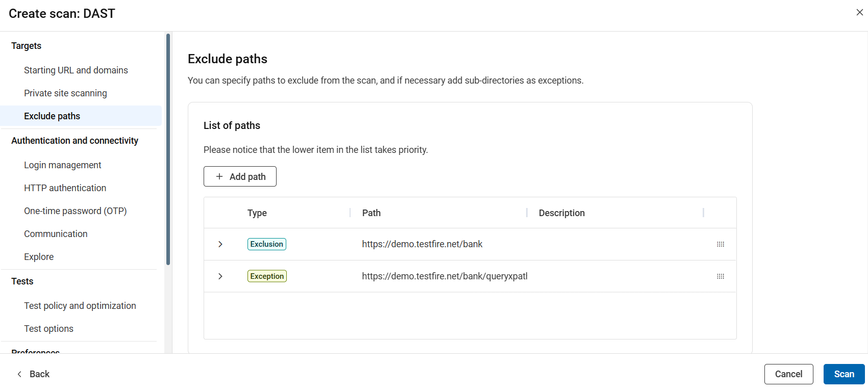Cancel the scan creation

(788, 374)
